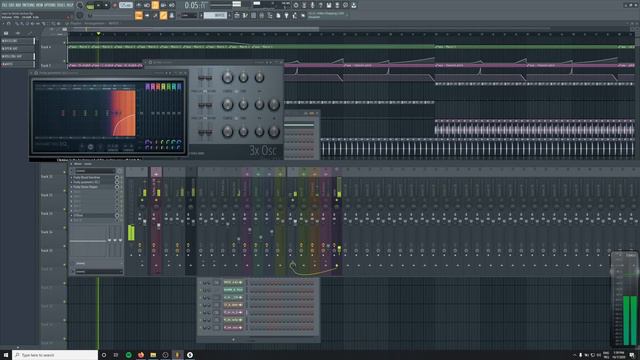
Task: Select the yellow band token in EQ
Action: [163, 87]
